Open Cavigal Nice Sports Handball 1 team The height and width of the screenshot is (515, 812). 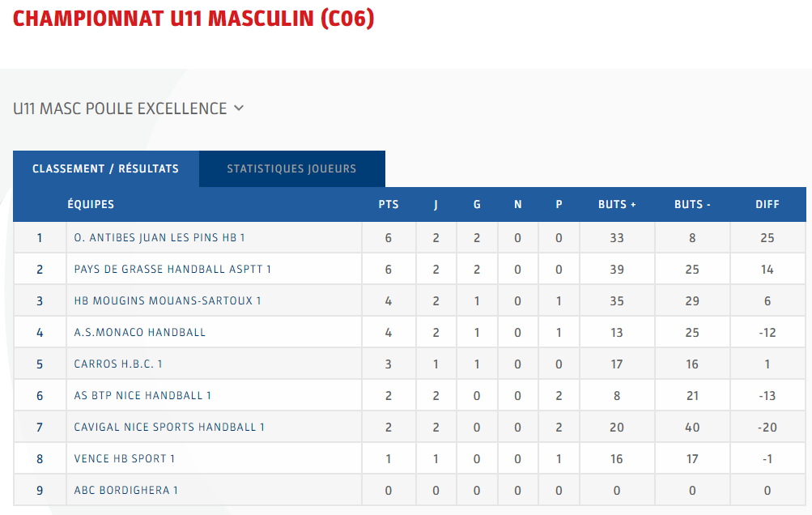(x=169, y=428)
